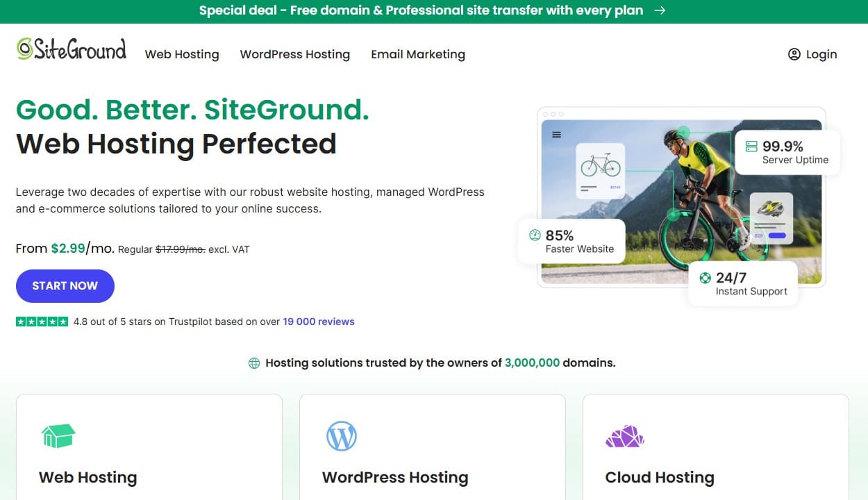The height and width of the screenshot is (500, 868).
Task: Click the Trustpilot green star rating
Action: point(42,322)
